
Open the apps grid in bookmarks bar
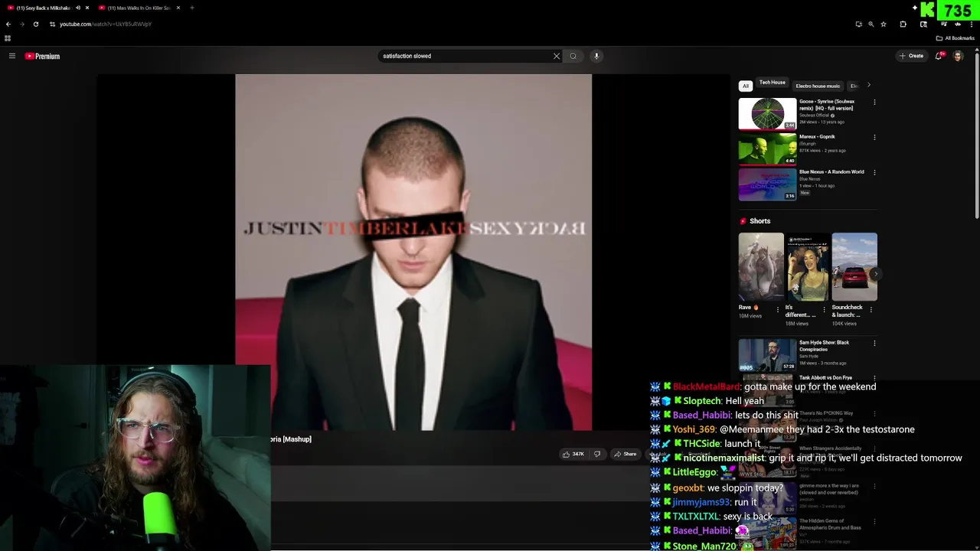click(x=8, y=38)
